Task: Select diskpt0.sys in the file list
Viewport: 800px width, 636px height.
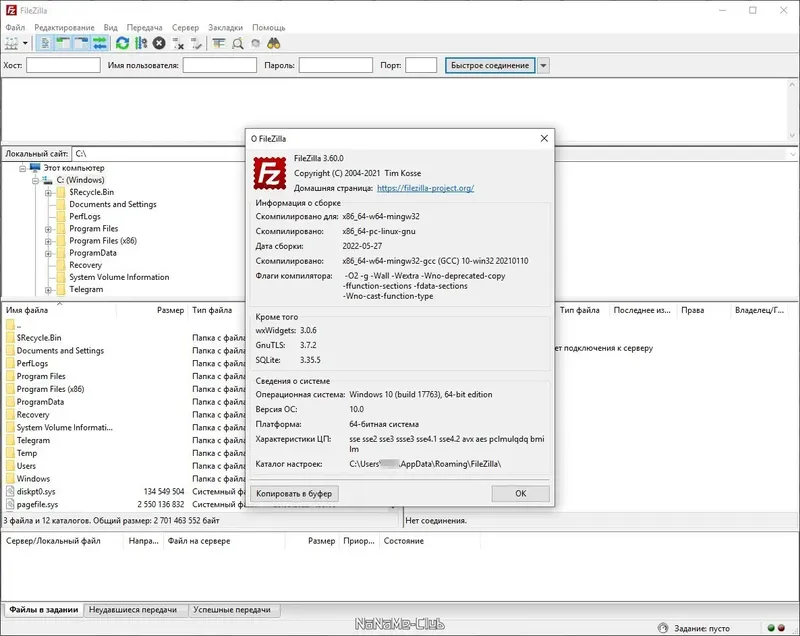Action: (x=36, y=492)
